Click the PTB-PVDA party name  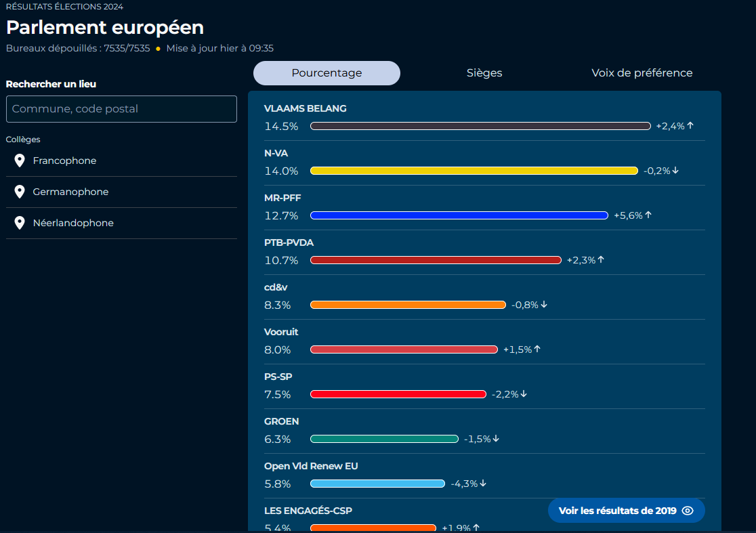(289, 242)
